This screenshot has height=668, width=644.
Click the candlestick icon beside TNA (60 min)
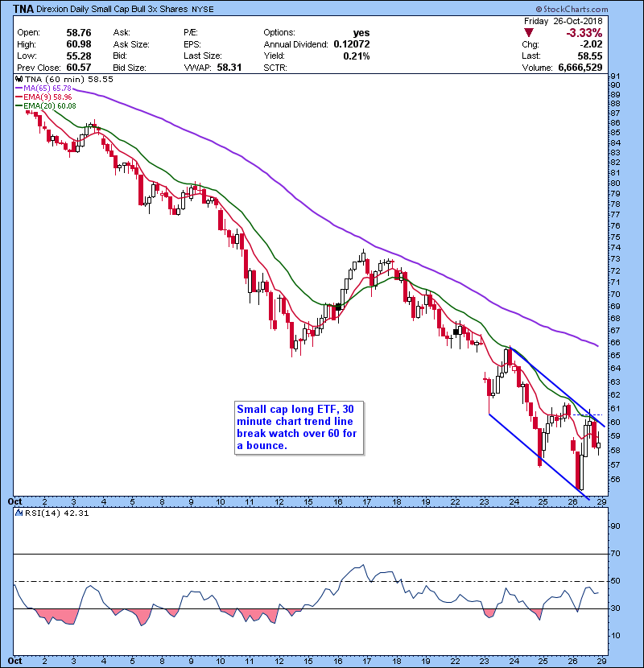pyautogui.click(x=19, y=79)
